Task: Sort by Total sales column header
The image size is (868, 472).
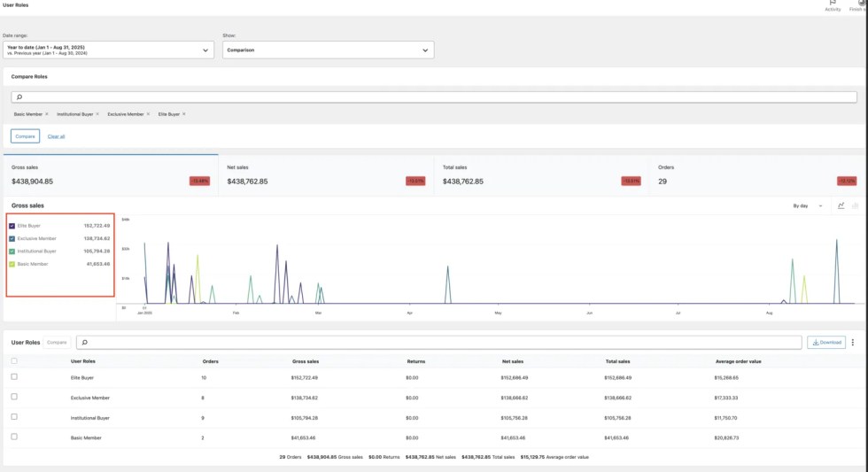Action: [618, 361]
